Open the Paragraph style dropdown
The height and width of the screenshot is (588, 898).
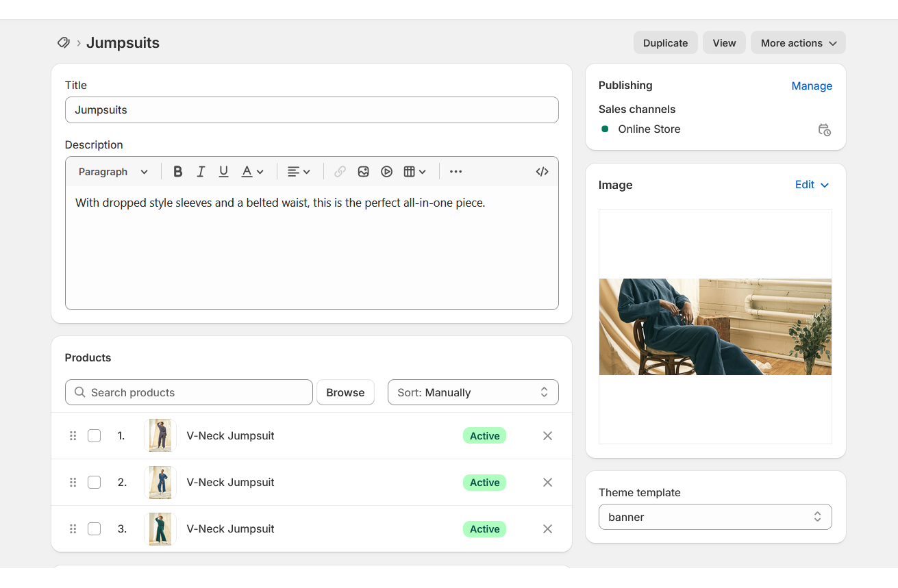click(x=113, y=172)
